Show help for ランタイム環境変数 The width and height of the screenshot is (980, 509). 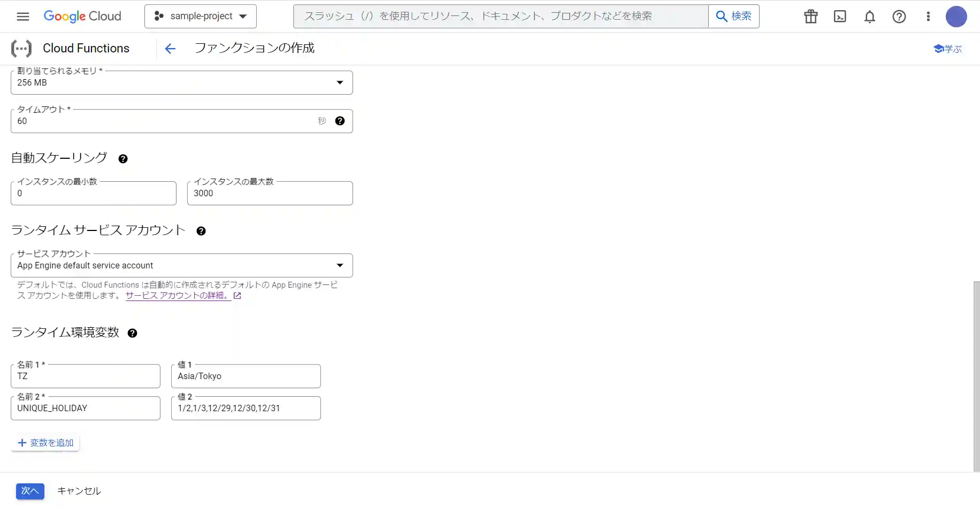point(133,333)
